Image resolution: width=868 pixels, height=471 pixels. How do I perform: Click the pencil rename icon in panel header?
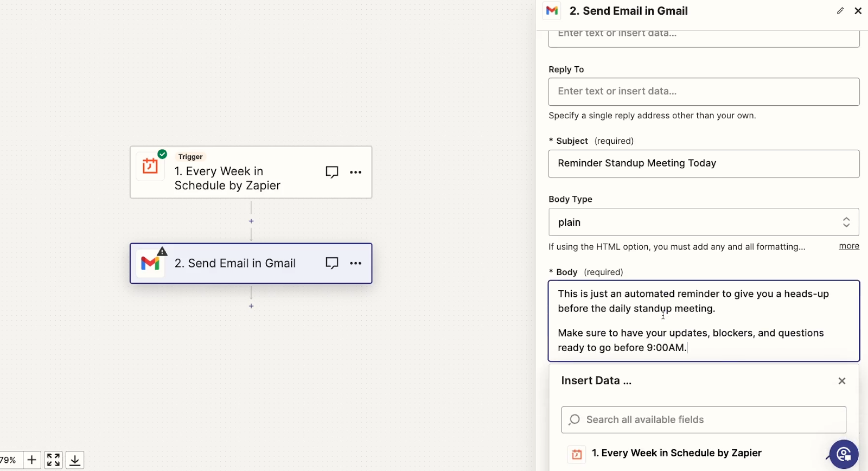click(840, 11)
